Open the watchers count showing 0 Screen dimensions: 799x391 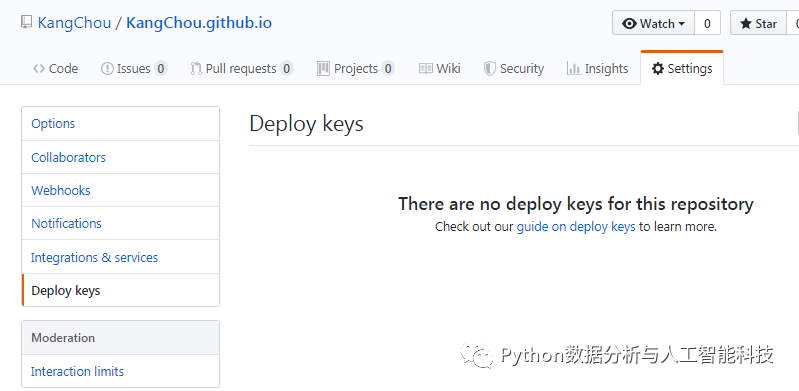pos(707,23)
